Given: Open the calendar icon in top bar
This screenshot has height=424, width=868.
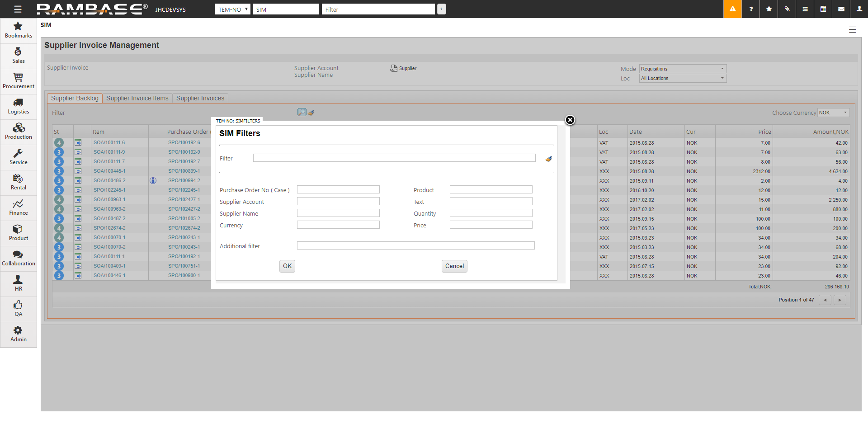Looking at the screenshot, I should [x=823, y=9].
